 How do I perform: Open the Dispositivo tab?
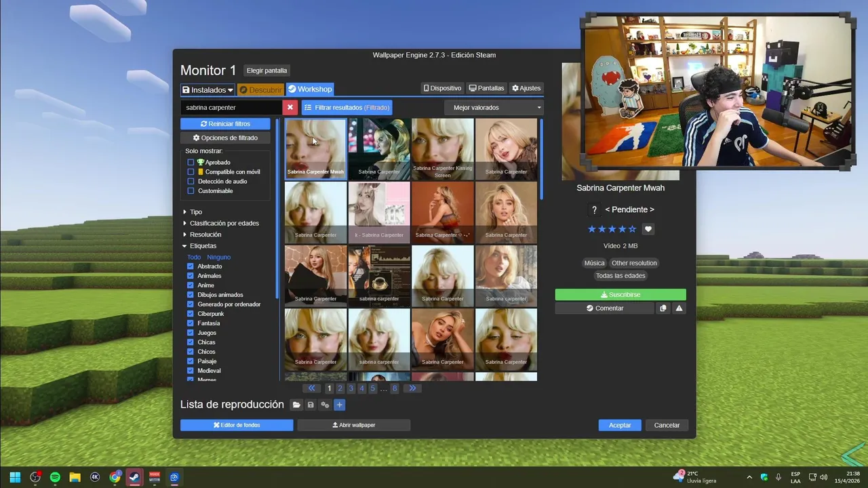click(x=442, y=88)
